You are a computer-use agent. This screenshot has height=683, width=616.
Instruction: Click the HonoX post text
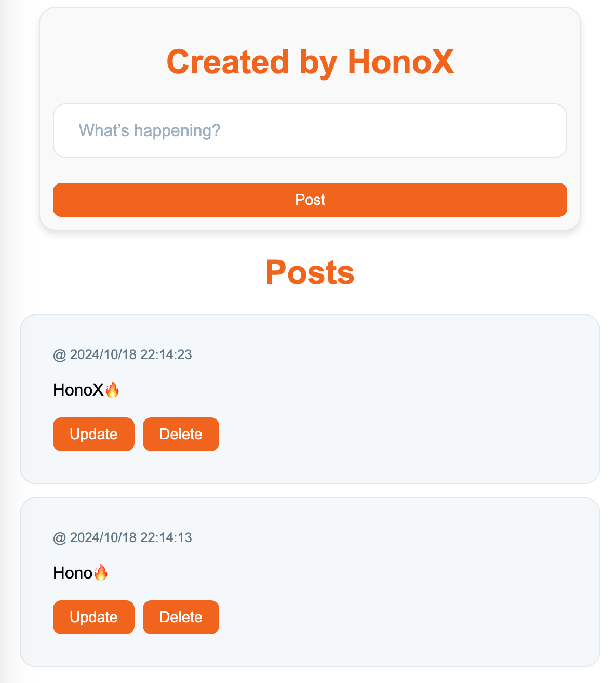(78, 390)
